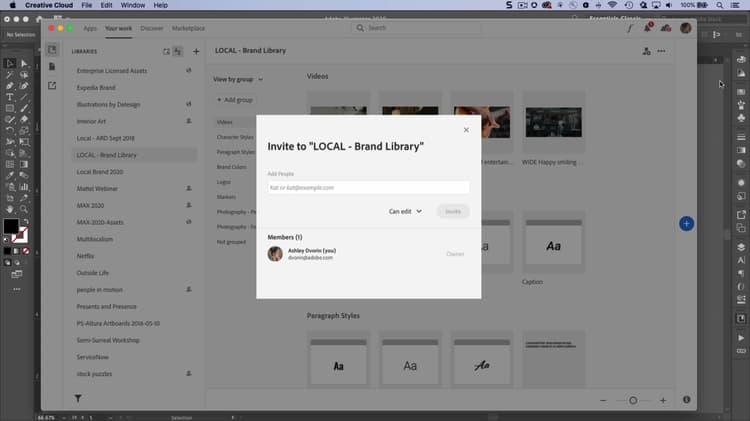Select the Rotate tool
The height and width of the screenshot is (421, 750).
coord(10,131)
